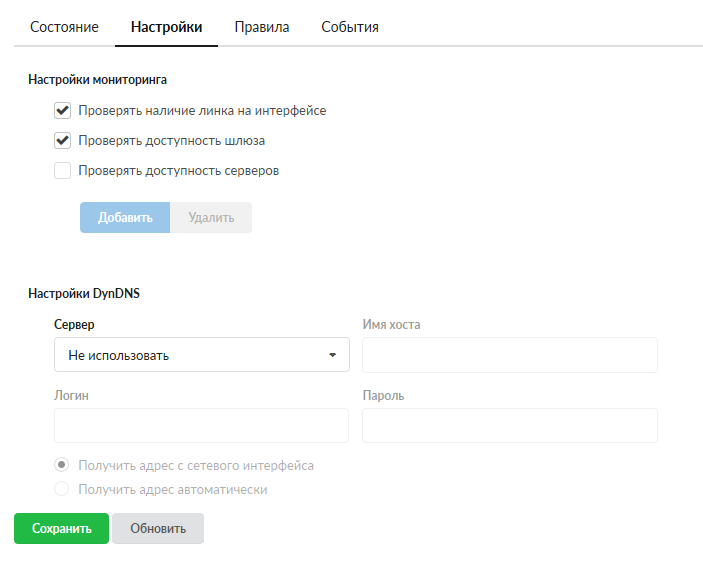
Task: Enable 'Проверять доступность серверов' checkbox
Action: [x=62, y=171]
